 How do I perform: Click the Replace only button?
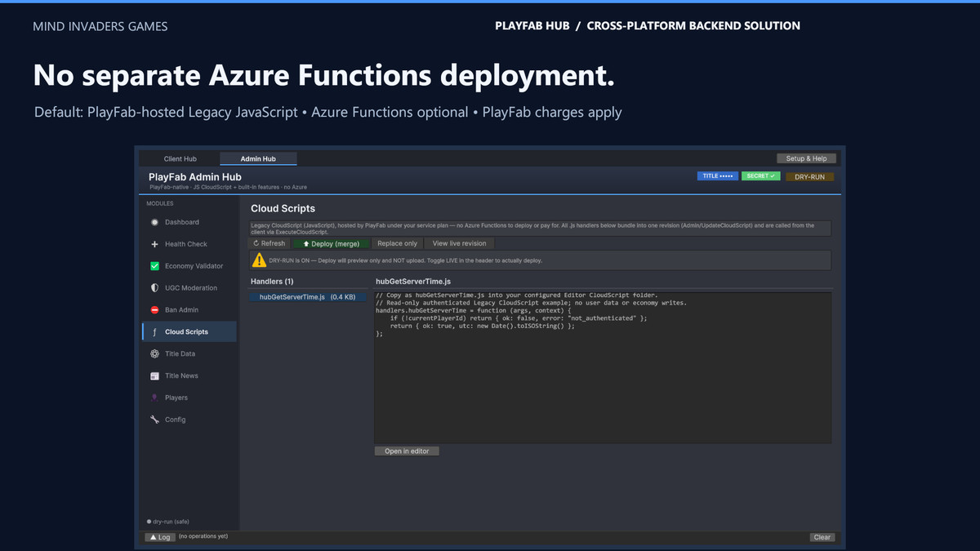[397, 243]
